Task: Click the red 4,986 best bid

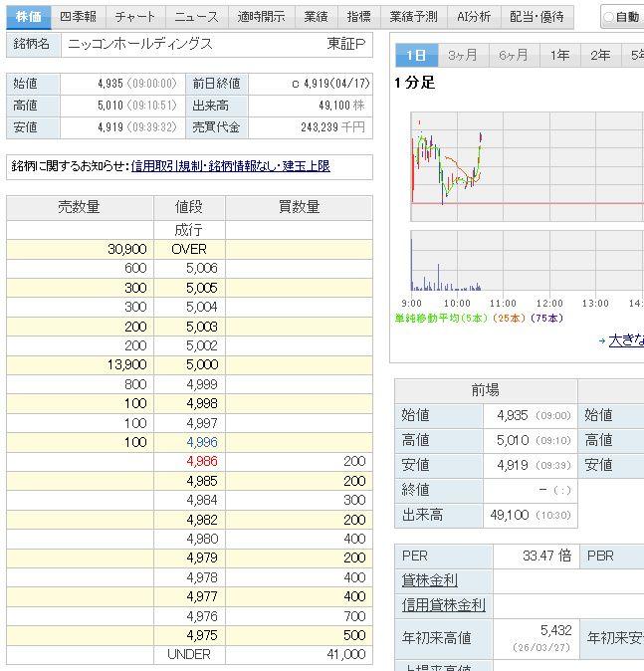Action: coord(201,461)
